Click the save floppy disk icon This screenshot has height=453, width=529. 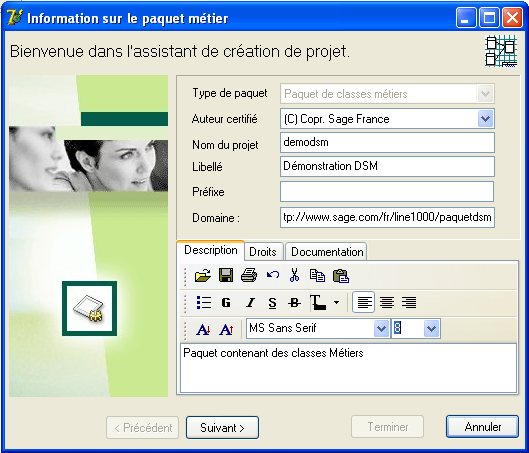(226, 275)
